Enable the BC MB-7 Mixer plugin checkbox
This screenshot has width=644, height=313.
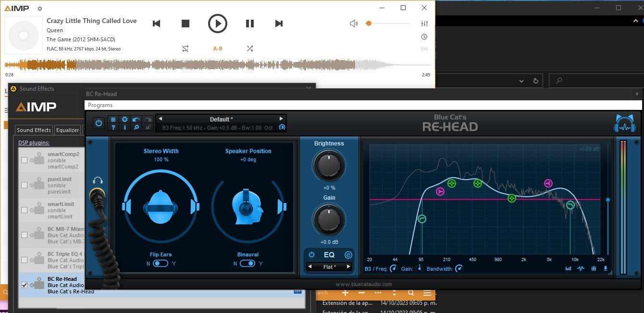[x=24, y=235]
